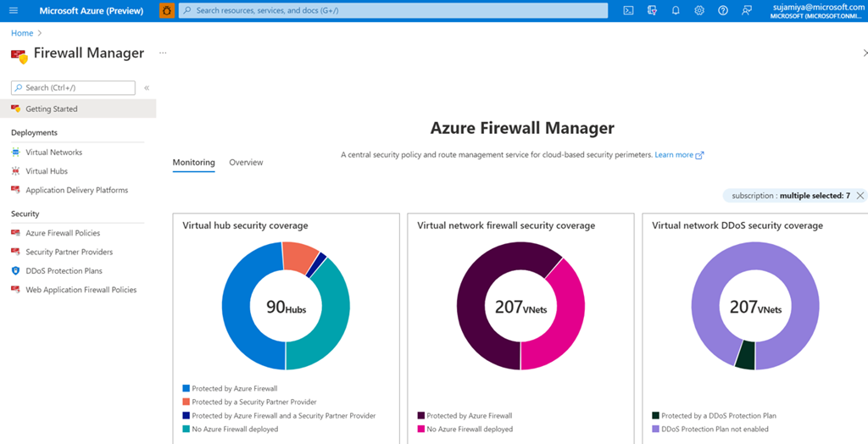Open Azure Firewall Policies in sidebar
Image resolution: width=868 pixels, height=444 pixels.
(63, 233)
